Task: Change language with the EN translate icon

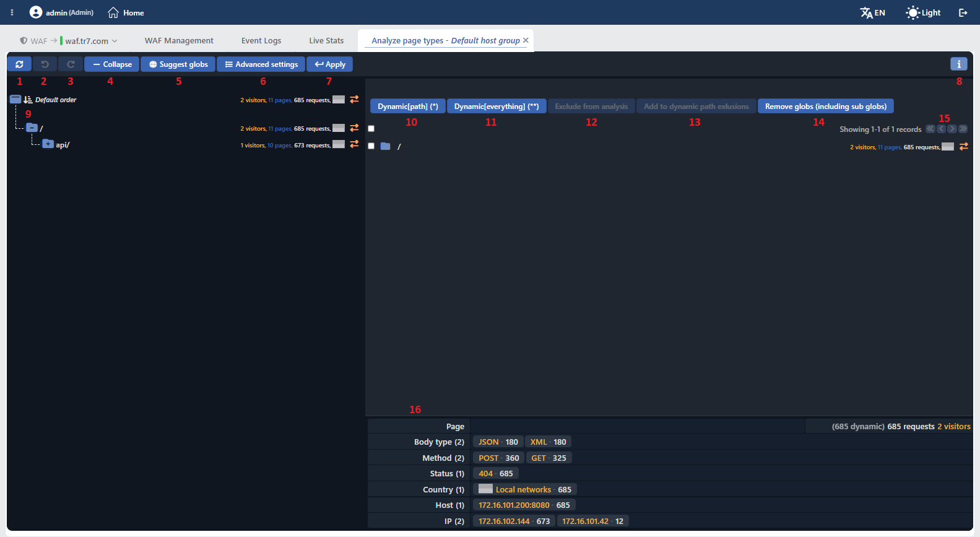Action: click(873, 12)
